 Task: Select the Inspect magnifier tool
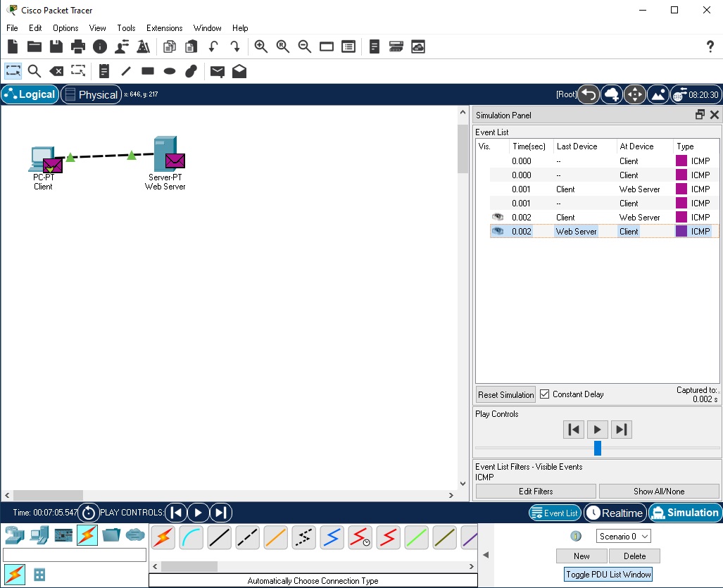click(x=34, y=71)
